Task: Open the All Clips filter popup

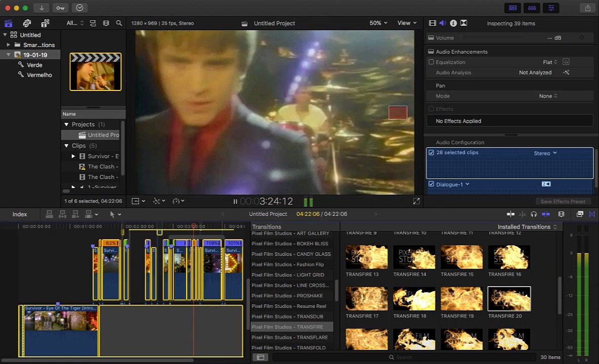Action: coord(75,23)
